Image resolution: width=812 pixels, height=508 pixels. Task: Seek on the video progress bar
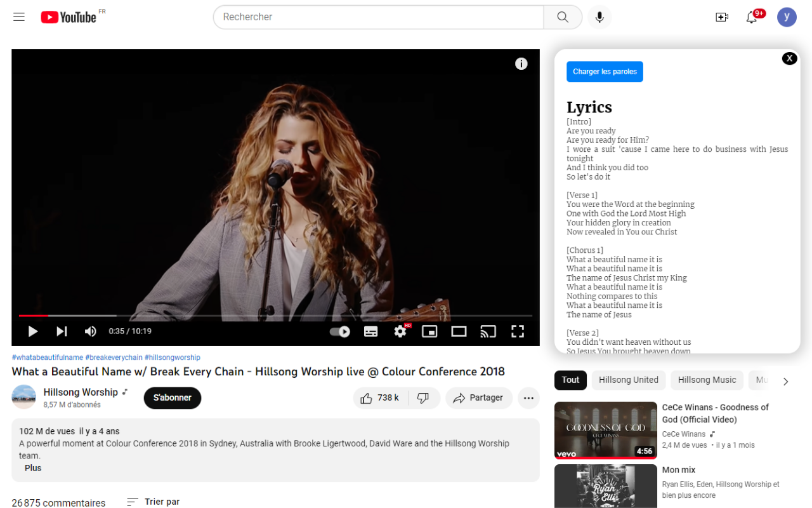(275, 316)
